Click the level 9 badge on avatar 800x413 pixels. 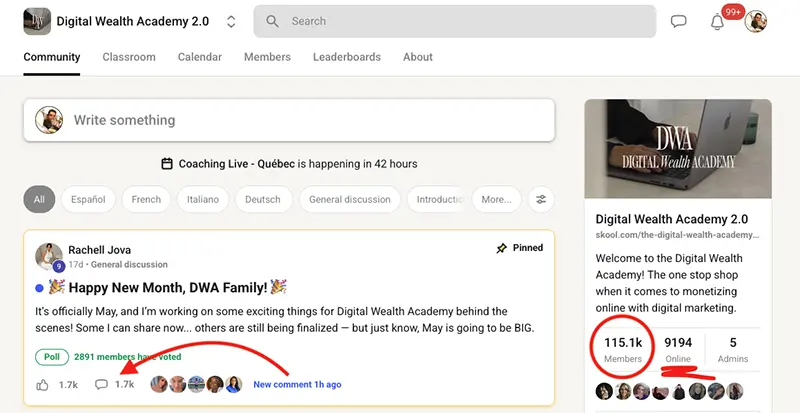(59, 266)
